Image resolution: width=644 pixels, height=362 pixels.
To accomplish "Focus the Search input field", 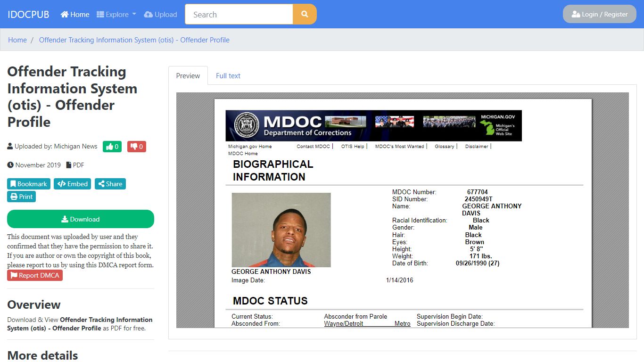I will 239,14.
